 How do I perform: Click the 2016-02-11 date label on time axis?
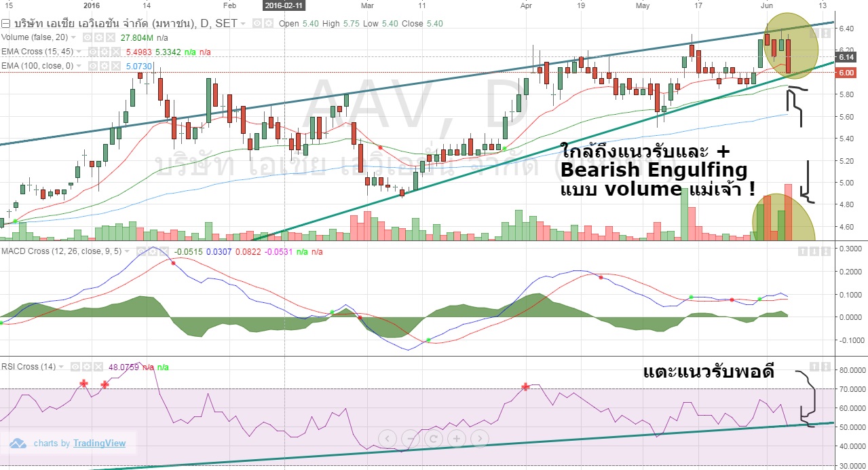(284, 4)
